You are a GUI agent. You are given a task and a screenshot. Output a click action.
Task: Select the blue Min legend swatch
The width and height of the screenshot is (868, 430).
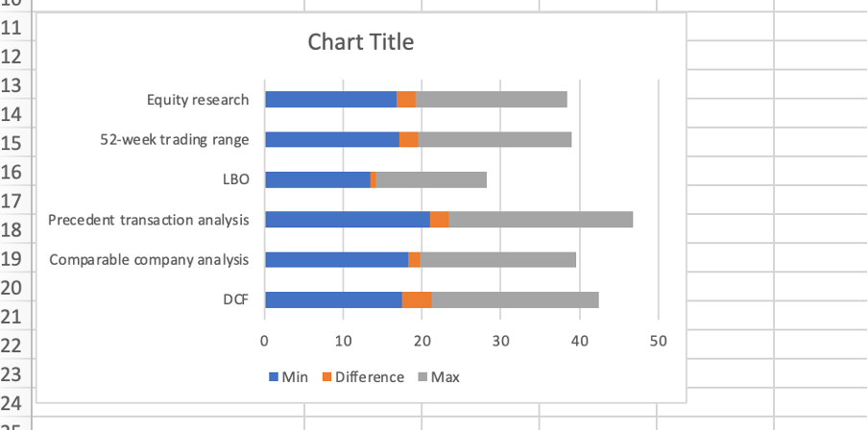(273, 377)
